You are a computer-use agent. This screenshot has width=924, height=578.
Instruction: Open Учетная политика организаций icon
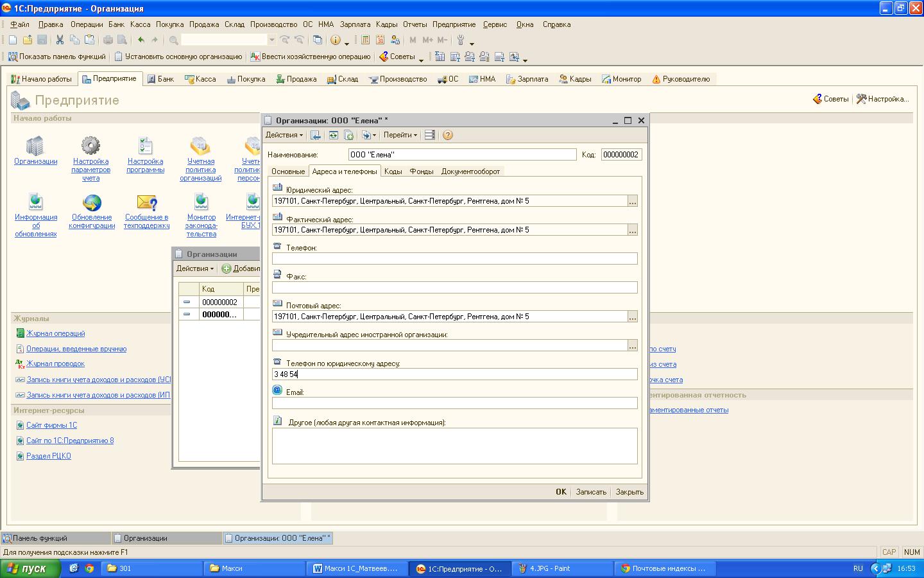(200, 146)
